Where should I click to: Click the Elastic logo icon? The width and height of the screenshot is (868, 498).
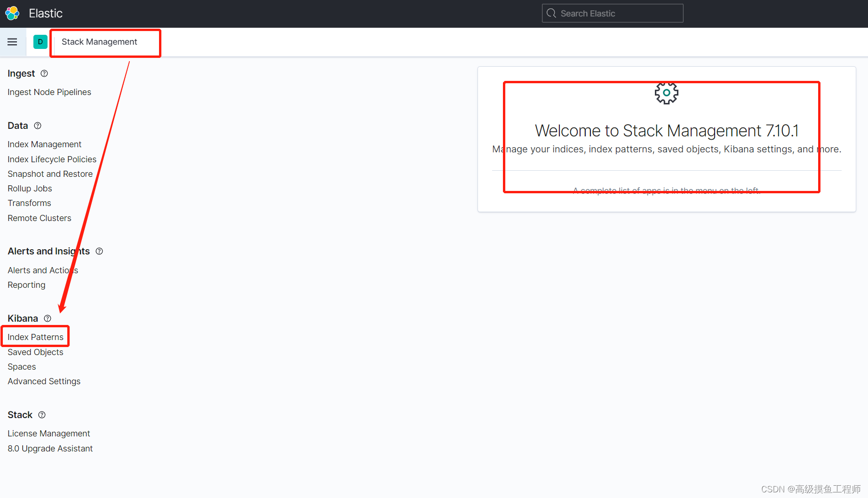[13, 13]
